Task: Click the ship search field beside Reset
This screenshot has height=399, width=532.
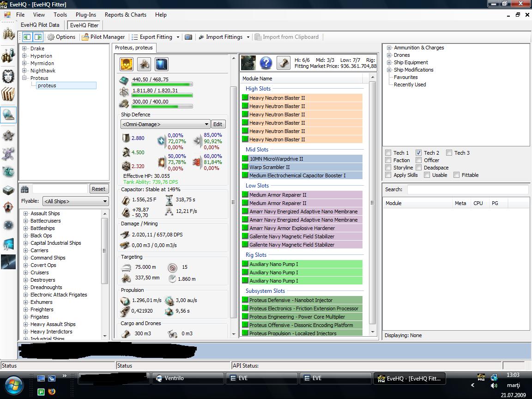Action: 60,189
